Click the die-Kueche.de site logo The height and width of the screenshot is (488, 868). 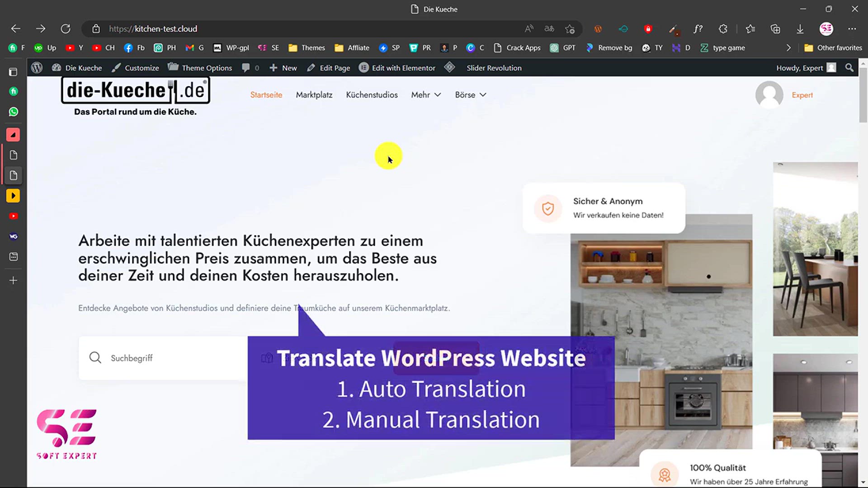tap(136, 96)
